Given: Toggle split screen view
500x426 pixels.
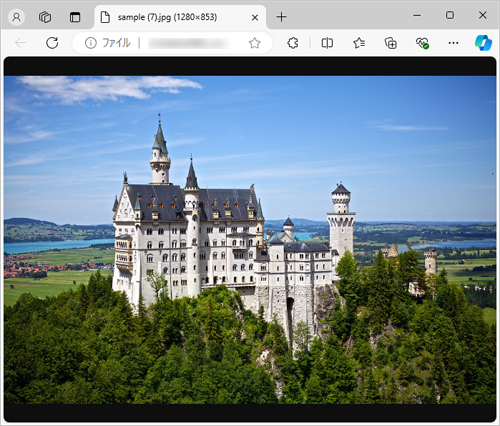Looking at the screenshot, I should (x=327, y=43).
